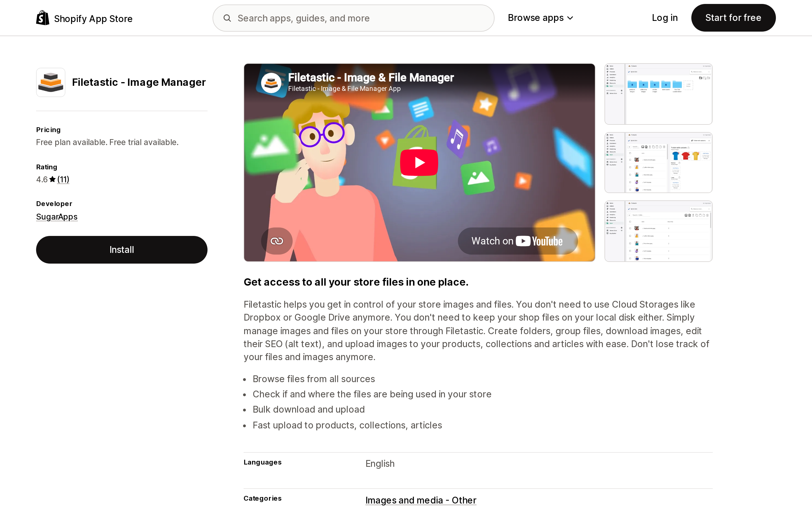Open Images and media - Other category link
This screenshot has height=508, width=812.
(x=421, y=500)
